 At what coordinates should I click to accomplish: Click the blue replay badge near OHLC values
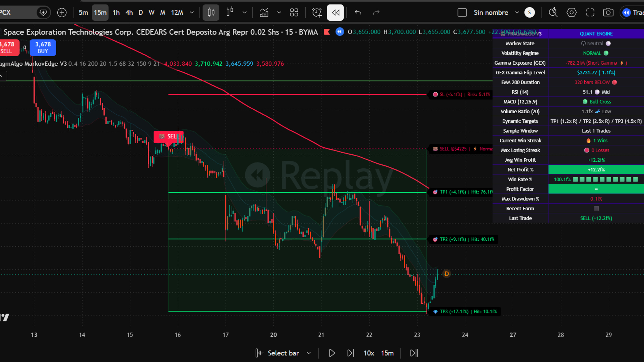tap(340, 32)
